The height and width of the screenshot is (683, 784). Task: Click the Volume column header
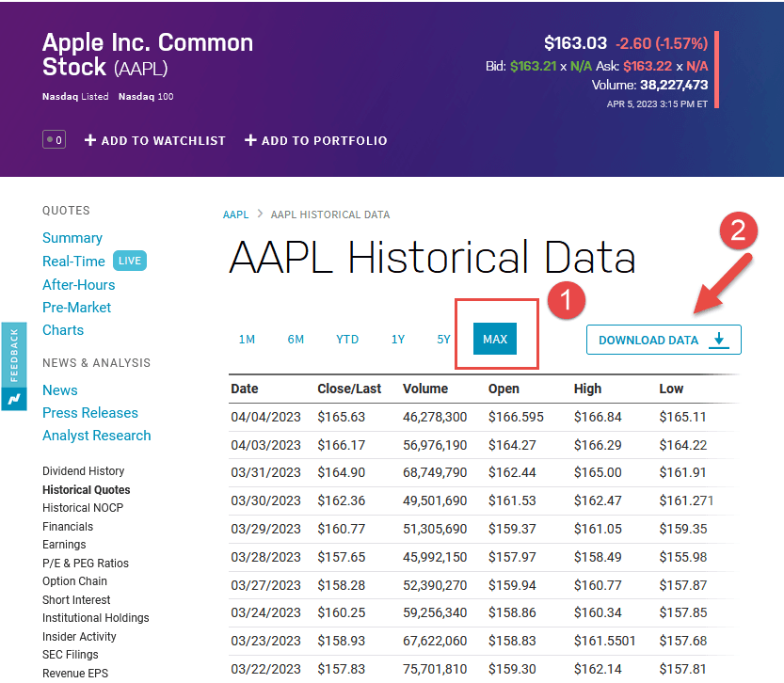tap(425, 389)
